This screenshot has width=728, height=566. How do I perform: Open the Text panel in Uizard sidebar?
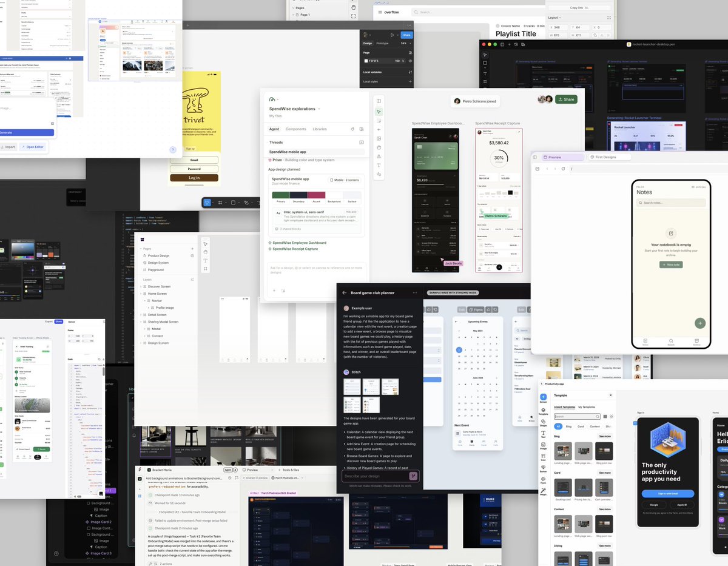[x=543, y=434]
